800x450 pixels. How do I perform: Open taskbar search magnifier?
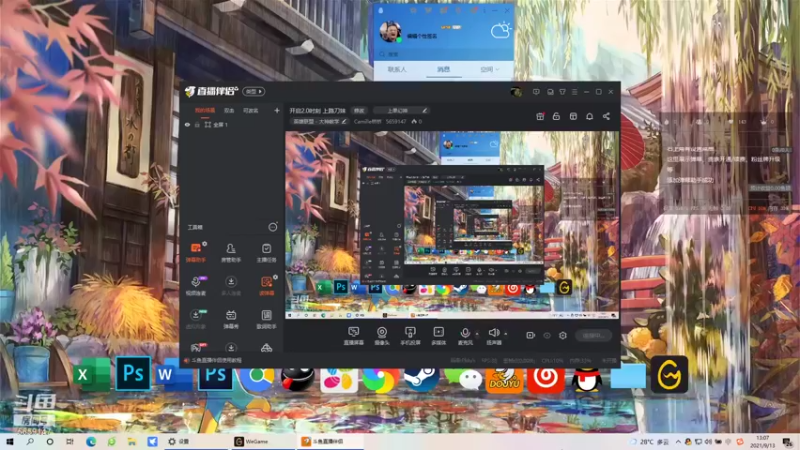click(x=30, y=441)
